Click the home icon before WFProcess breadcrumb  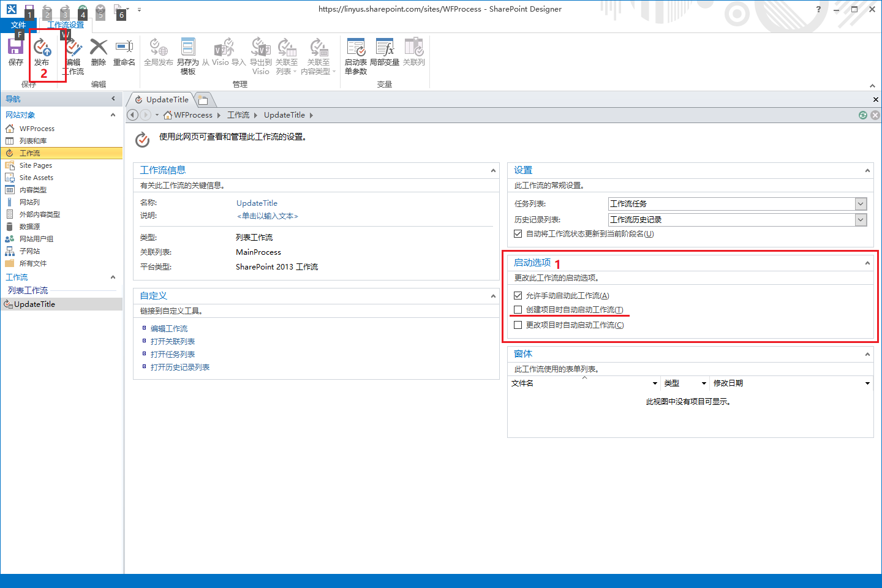(x=168, y=115)
